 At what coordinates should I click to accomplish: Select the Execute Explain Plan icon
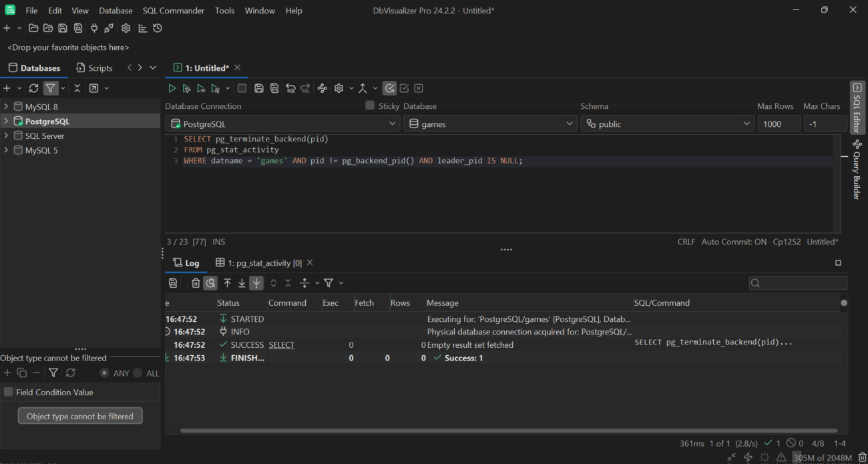tap(215, 87)
